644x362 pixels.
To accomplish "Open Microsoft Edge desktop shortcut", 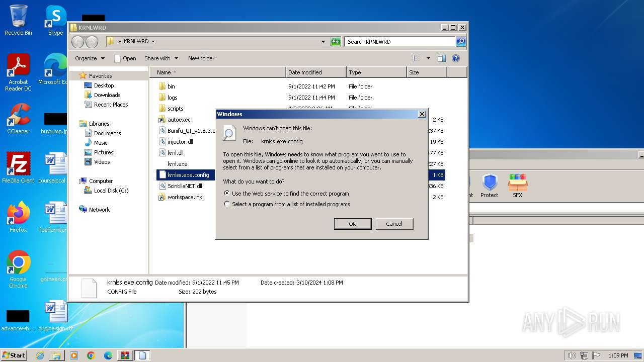I will click(52, 69).
